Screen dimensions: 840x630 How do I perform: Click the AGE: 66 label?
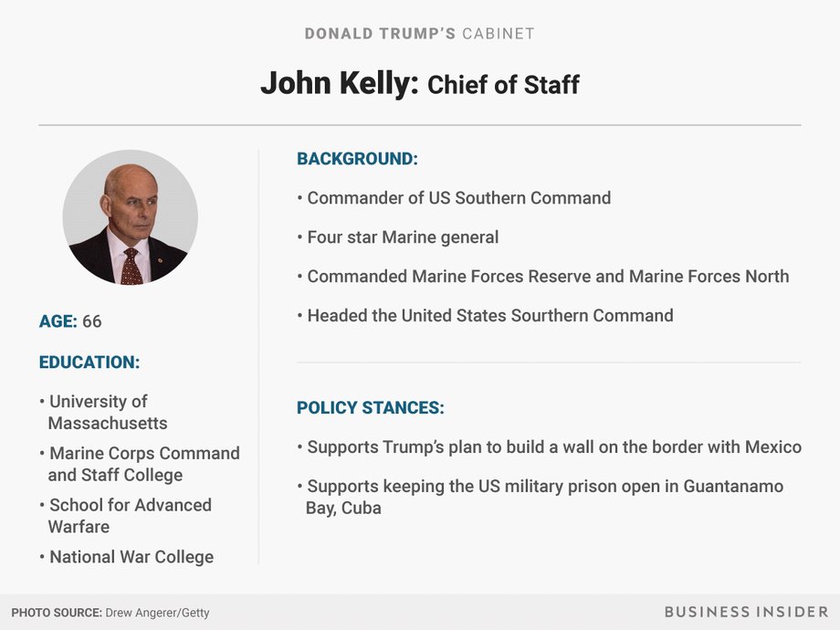pyautogui.click(x=70, y=321)
